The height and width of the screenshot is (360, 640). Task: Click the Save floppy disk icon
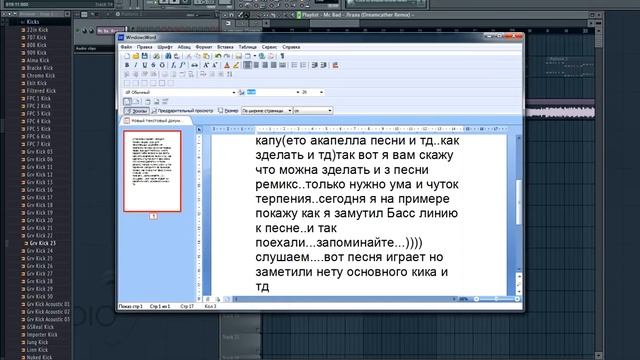[x=144, y=56]
